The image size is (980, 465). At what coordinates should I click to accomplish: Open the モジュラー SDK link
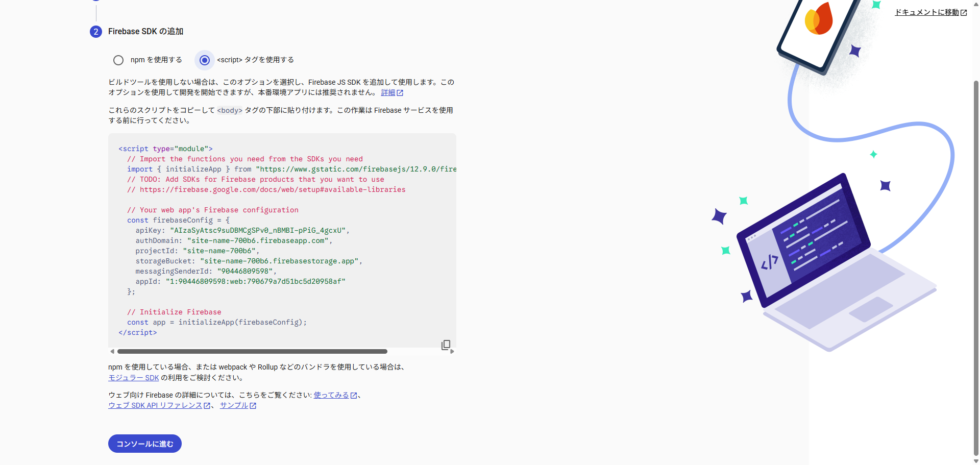[133, 378]
